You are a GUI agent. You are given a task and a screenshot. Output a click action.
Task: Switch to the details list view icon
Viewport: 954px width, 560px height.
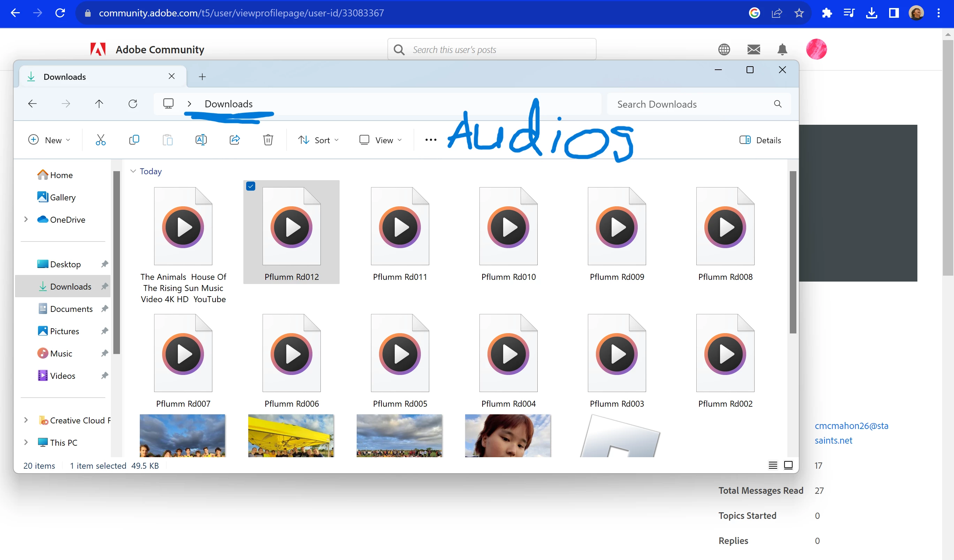(x=773, y=465)
